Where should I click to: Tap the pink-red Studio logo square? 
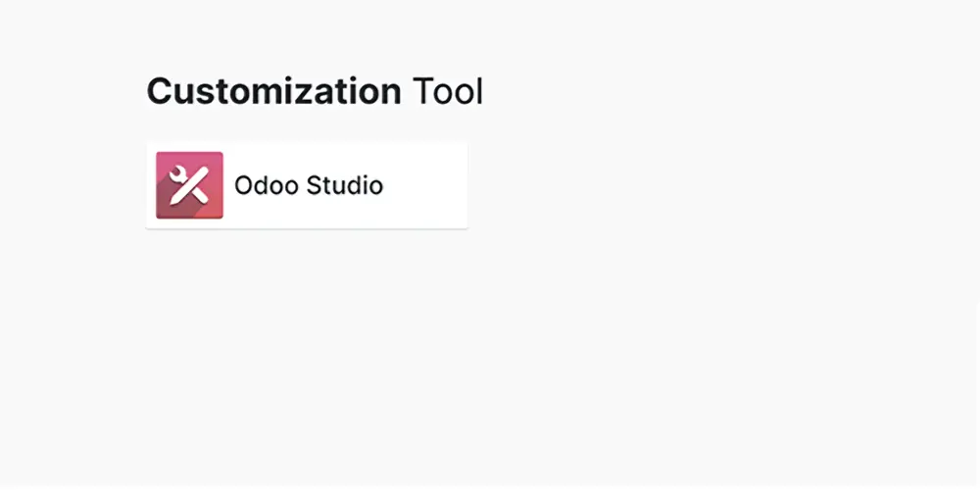point(189,185)
